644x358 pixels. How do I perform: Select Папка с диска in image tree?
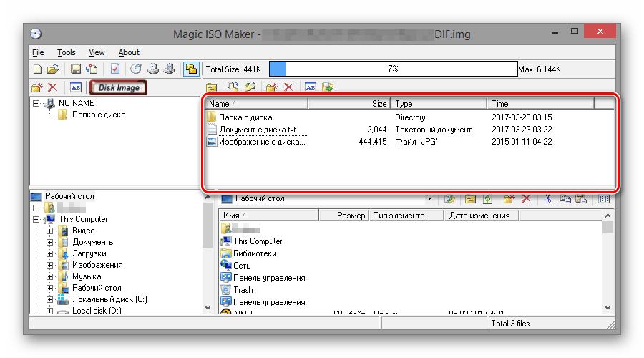(x=99, y=115)
